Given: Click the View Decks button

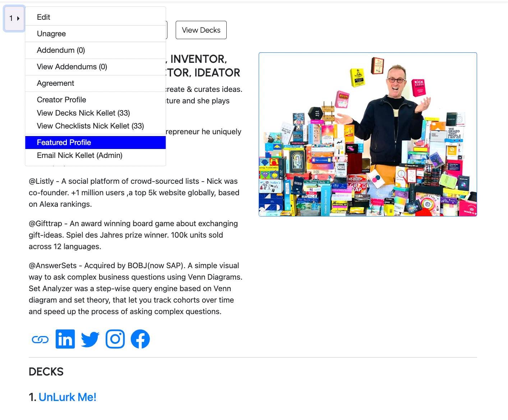Looking at the screenshot, I should [201, 30].
